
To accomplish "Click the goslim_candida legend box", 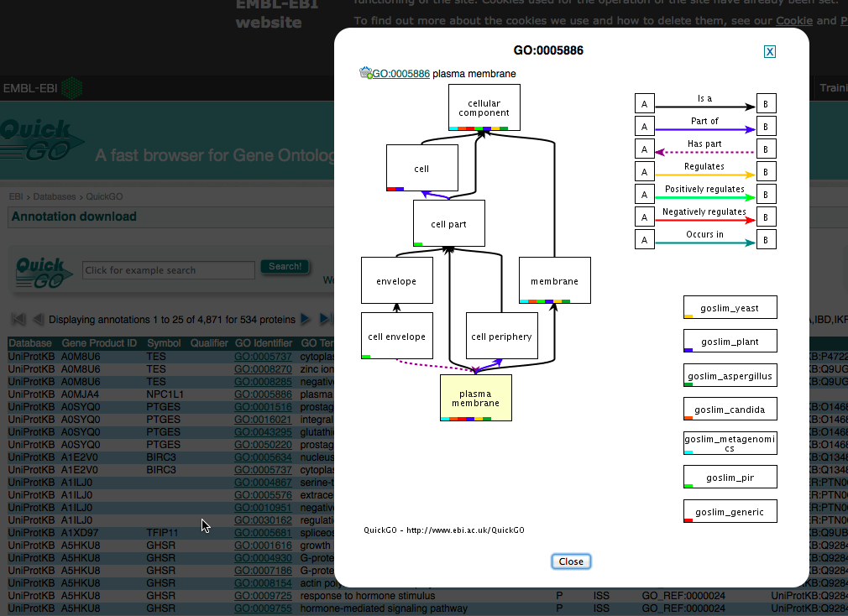I will (730, 409).
